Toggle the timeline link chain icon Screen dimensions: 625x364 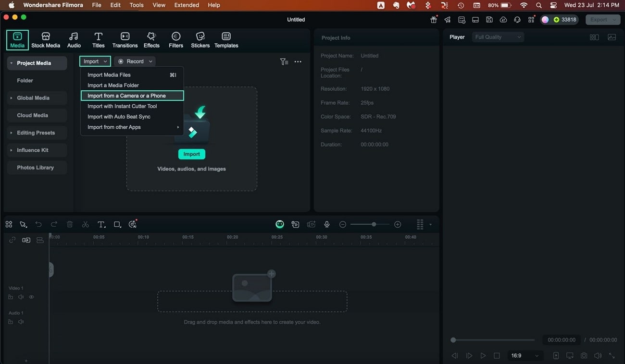[12, 240]
